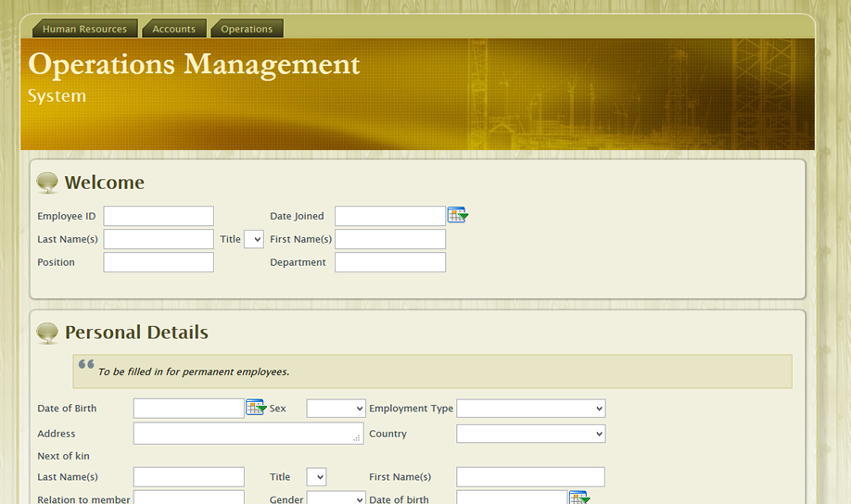Click the Employee ID input field
The image size is (851, 504).
coord(159,216)
